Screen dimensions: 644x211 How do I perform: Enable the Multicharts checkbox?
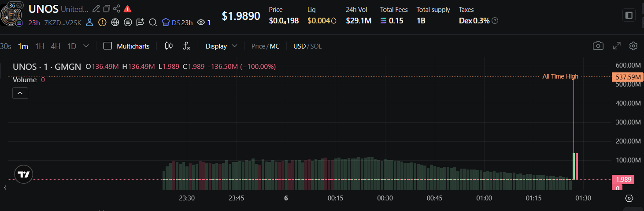pyautogui.click(x=107, y=46)
